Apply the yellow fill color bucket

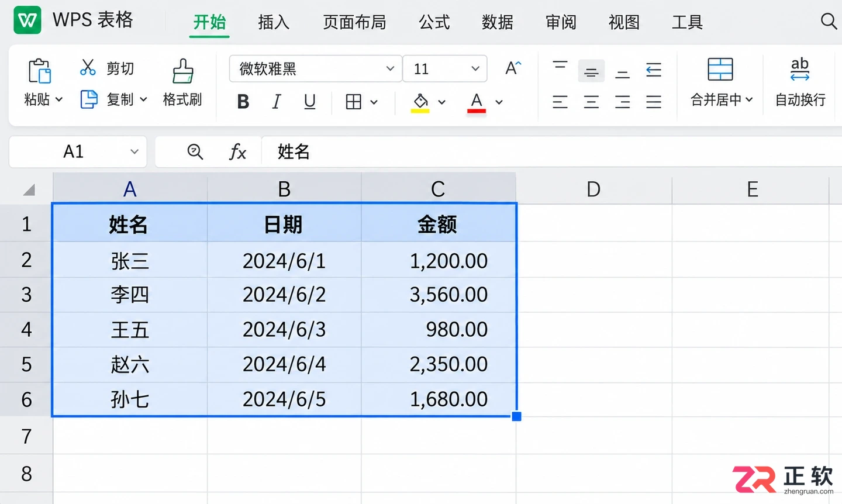pos(420,102)
